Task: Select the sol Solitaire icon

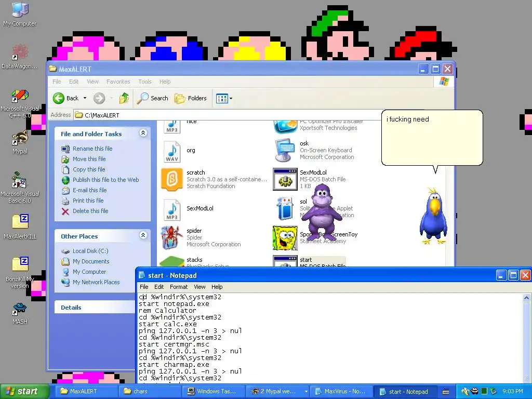Action: [x=285, y=208]
